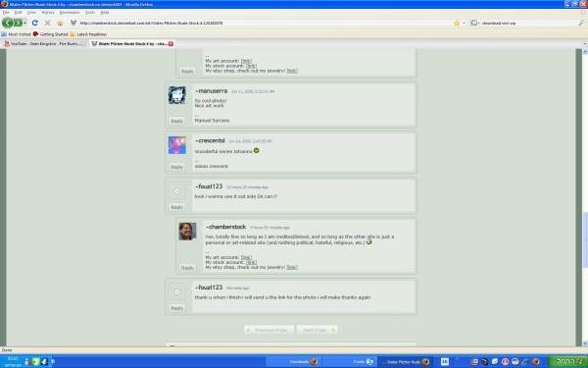Click the Previous Page button

point(269,330)
